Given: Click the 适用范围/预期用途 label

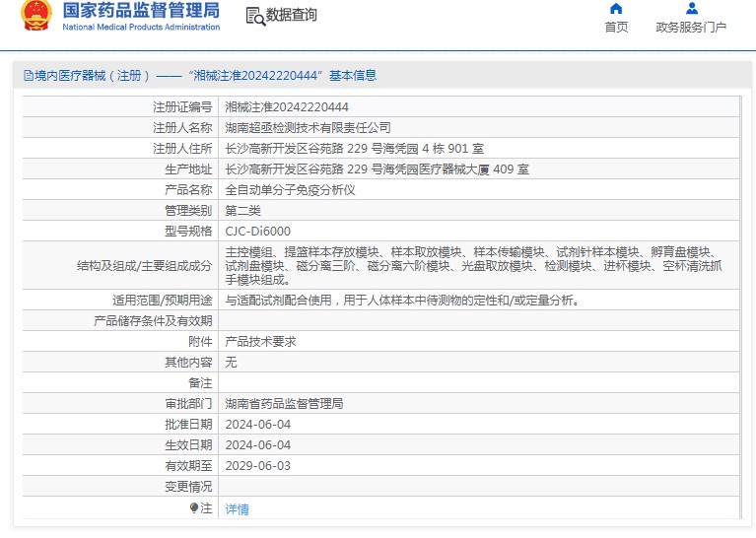Looking at the screenshot, I should click(x=163, y=301).
